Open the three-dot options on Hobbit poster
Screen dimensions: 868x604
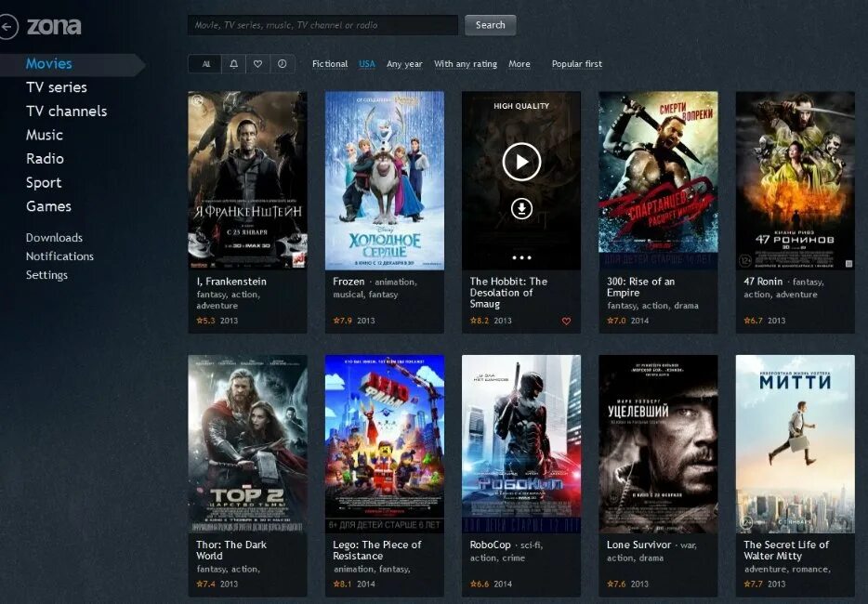coord(521,257)
